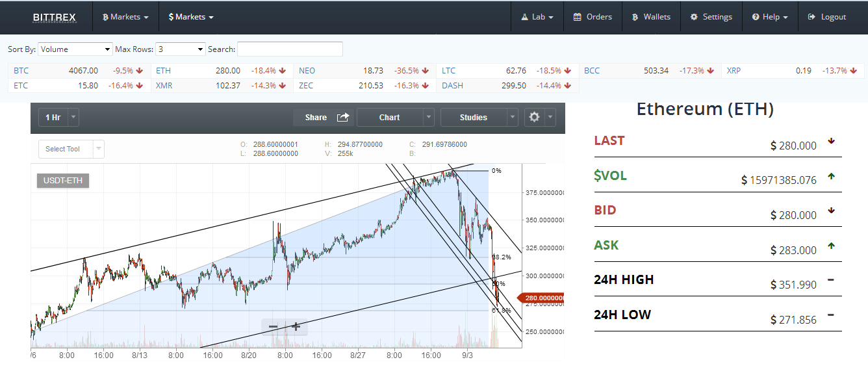Select the LTC market link
Screen dimensions: 868x375
[x=448, y=70]
